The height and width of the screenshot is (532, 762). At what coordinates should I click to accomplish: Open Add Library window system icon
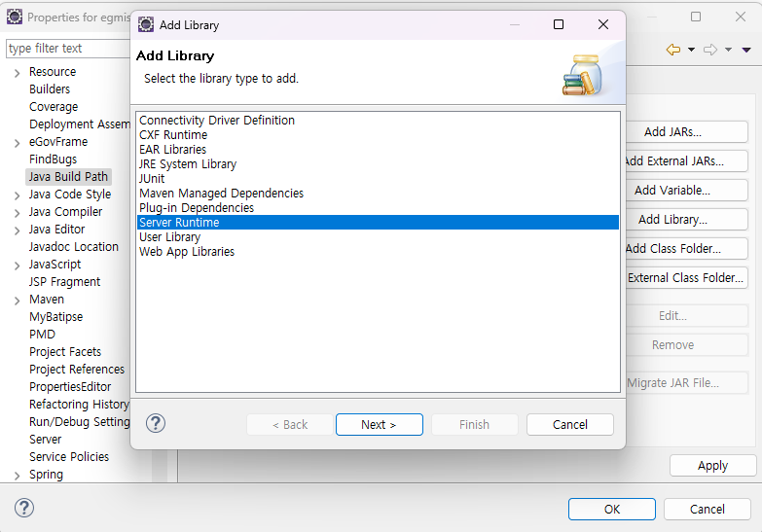click(x=146, y=24)
